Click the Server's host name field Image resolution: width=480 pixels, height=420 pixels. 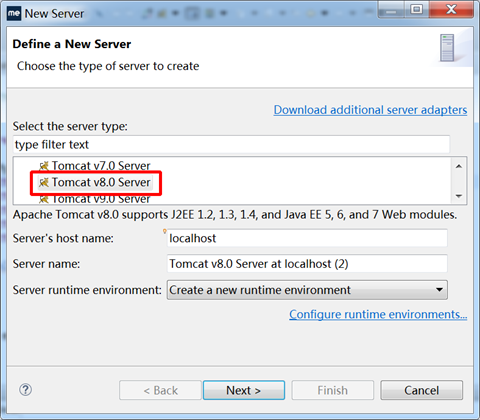(307, 238)
